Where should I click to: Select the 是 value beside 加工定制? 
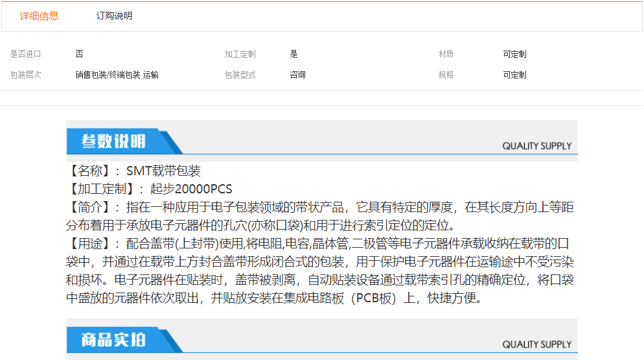[x=293, y=54]
